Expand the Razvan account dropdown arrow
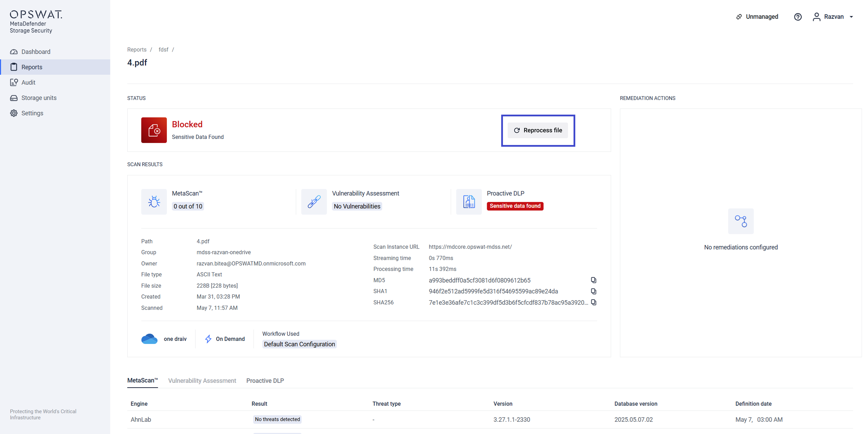The width and height of the screenshot is (868, 434). point(852,17)
